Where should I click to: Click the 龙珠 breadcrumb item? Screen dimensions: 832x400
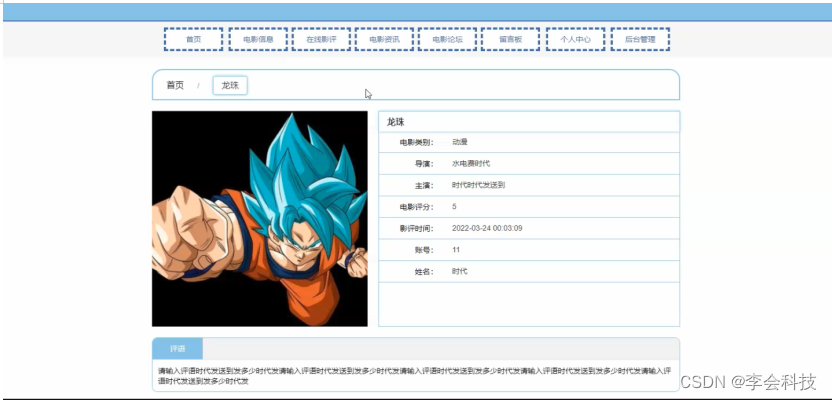click(x=230, y=85)
